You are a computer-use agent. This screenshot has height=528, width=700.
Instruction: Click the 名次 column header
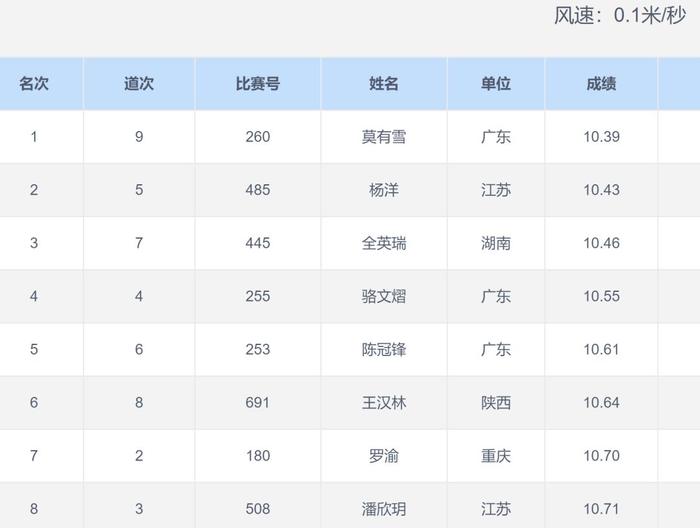pyautogui.click(x=34, y=83)
